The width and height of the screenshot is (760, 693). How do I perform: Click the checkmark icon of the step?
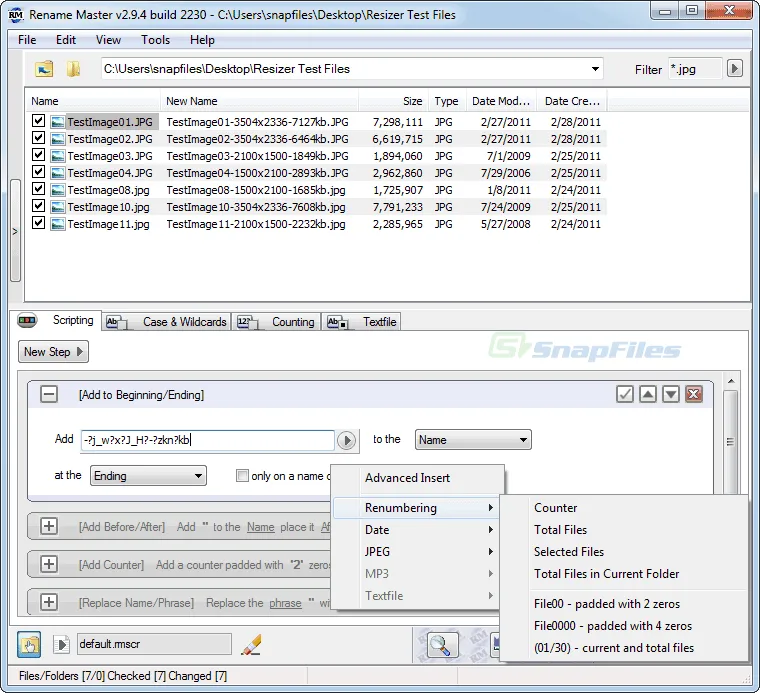625,394
